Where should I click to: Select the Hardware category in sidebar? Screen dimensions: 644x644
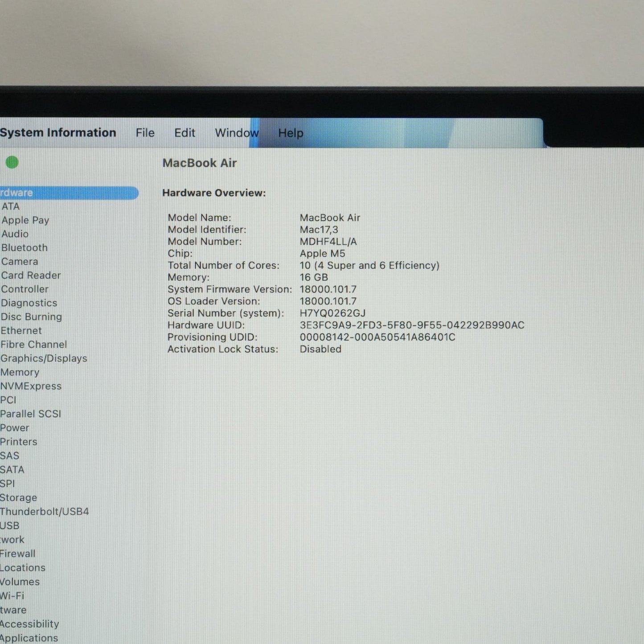pos(69,193)
